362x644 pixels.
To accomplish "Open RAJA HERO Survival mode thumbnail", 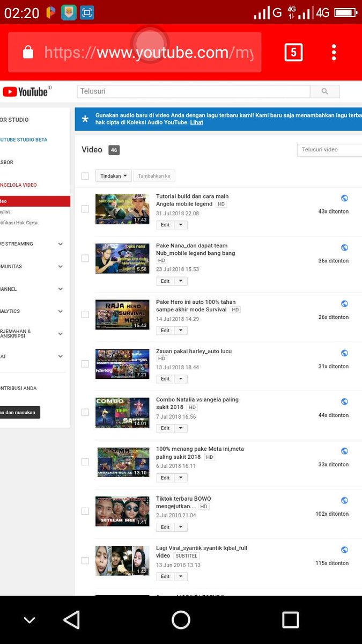I will (x=122, y=314).
